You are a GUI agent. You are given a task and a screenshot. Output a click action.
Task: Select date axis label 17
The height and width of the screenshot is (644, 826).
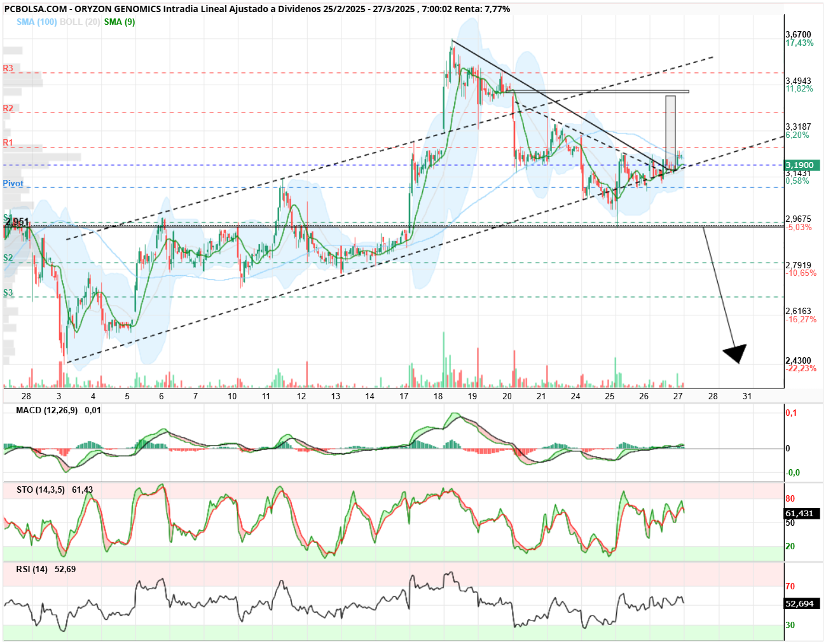click(404, 396)
